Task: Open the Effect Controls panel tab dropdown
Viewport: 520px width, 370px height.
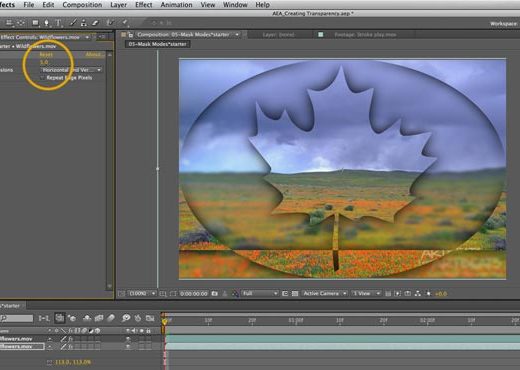Action: click(87, 37)
